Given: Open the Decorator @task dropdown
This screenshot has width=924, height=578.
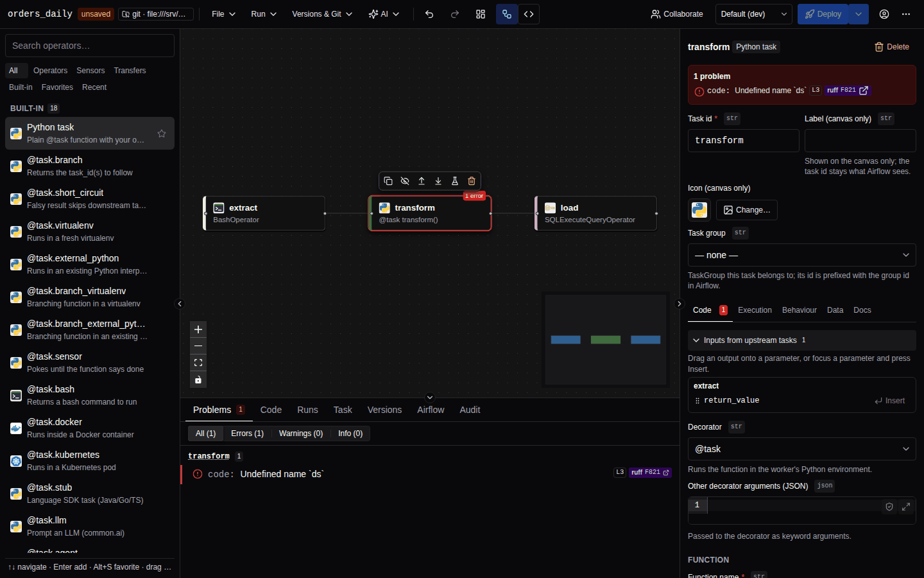Looking at the screenshot, I should [x=801, y=449].
